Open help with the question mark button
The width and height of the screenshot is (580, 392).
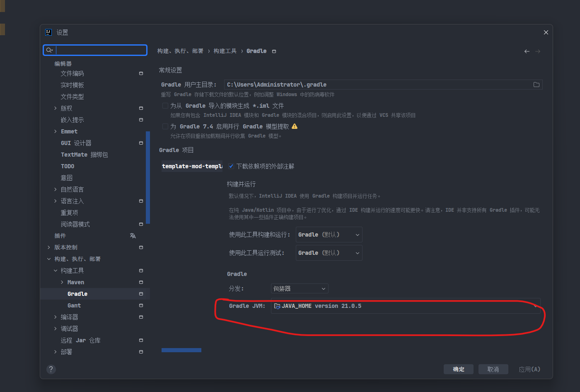51,369
